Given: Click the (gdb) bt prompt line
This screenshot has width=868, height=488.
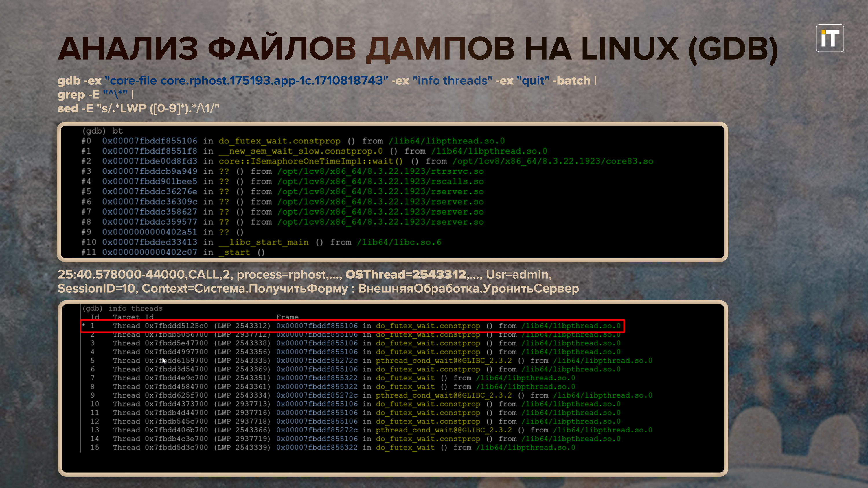Looking at the screenshot, I should pyautogui.click(x=102, y=131).
